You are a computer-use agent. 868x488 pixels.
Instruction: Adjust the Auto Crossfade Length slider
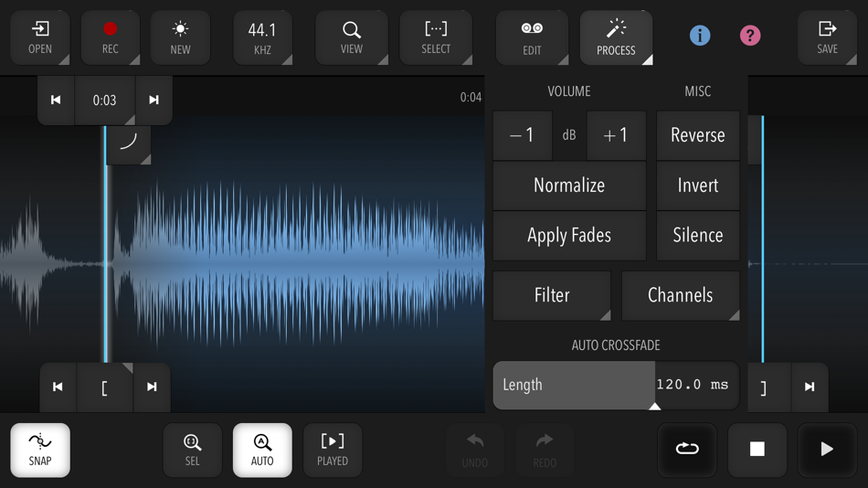(x=616, y=385)
